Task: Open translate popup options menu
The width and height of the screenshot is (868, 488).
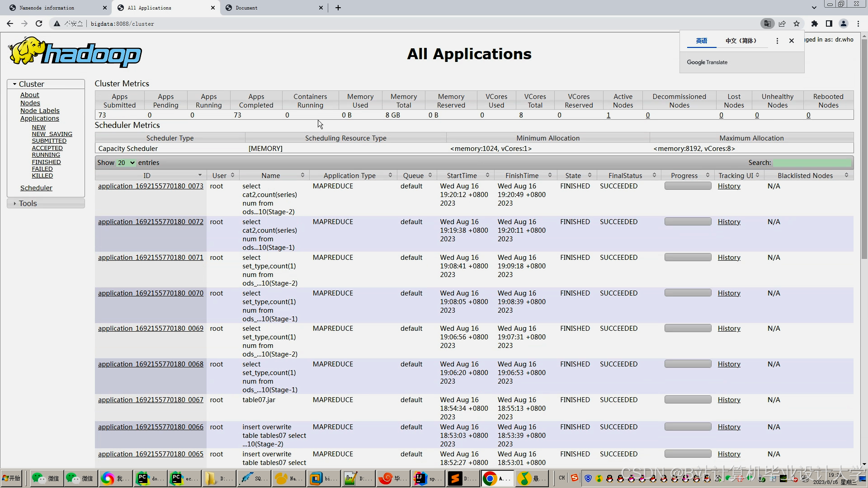Action: pyautogui.click(x=777, y=41)
